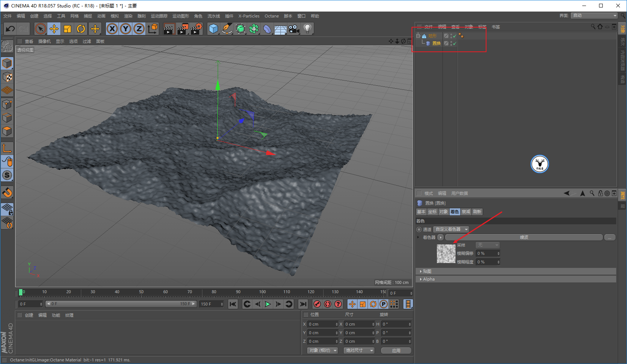Screen dimensions: 627x364
Task: Switch to 刷新 attribute tab
Action: [x=477, y=212]
